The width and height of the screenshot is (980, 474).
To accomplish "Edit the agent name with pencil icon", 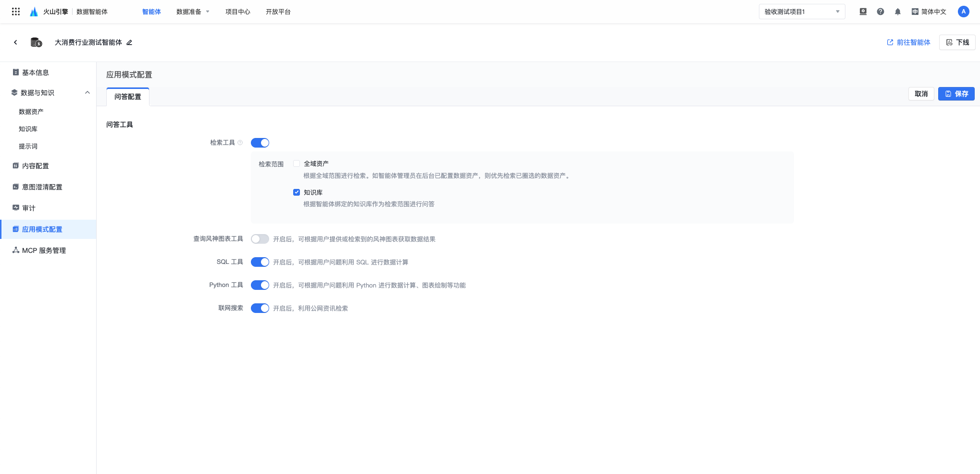I will coord(129,42).
